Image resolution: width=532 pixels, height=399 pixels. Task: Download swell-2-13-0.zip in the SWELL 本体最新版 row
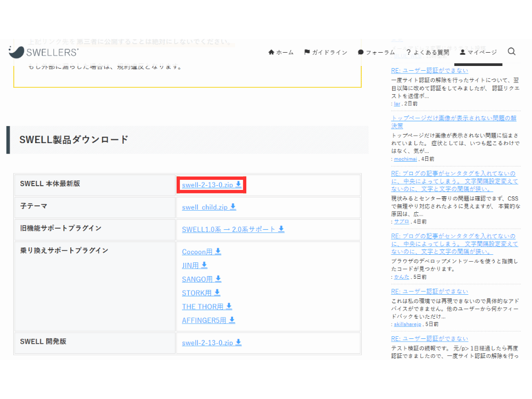click(212, 185)
